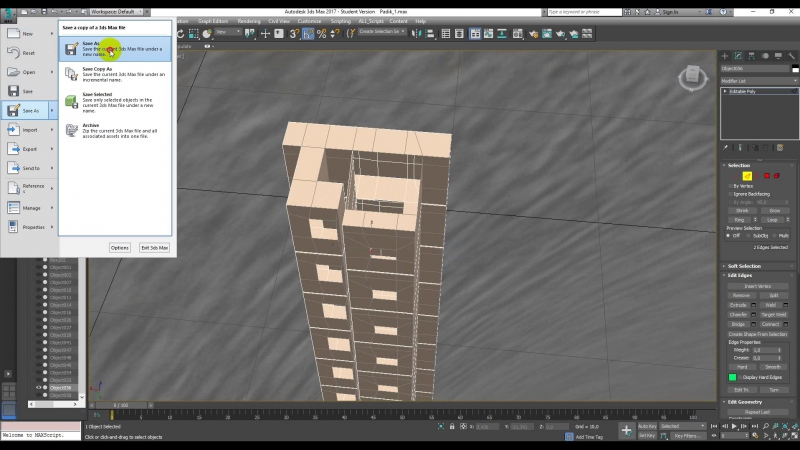Toggle the Auto Key button
The image size is (800, 450).
coord(647,427)
